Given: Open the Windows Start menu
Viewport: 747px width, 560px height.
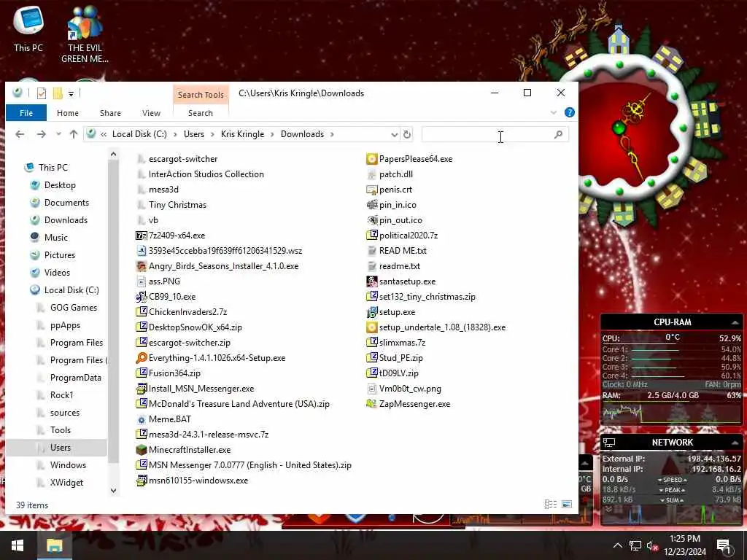Looking at the screenshot, I should tap(18, 545).
